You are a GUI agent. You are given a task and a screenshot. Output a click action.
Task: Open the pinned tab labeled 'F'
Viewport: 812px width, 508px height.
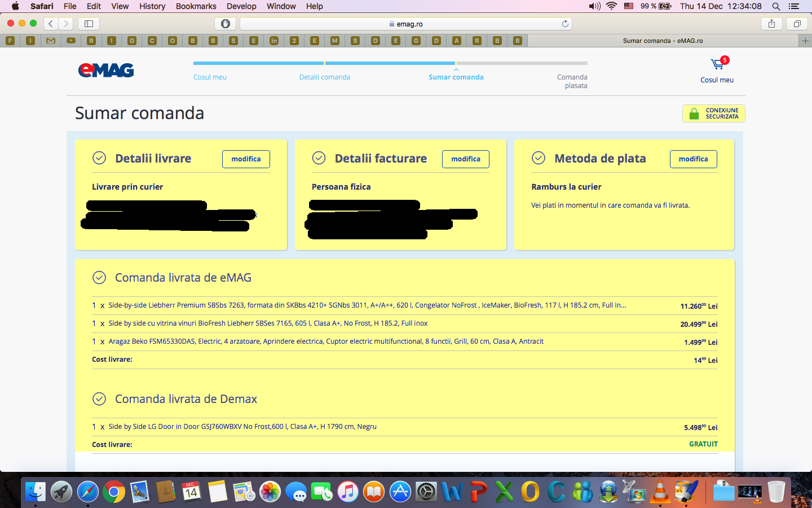point(10,41)
